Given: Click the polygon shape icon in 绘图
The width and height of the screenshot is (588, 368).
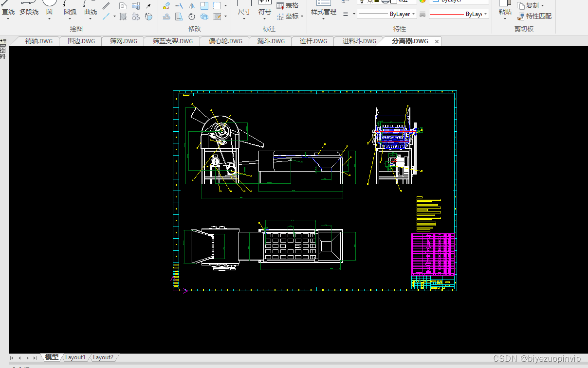Looking at the screenshot, I should (123, 6).
